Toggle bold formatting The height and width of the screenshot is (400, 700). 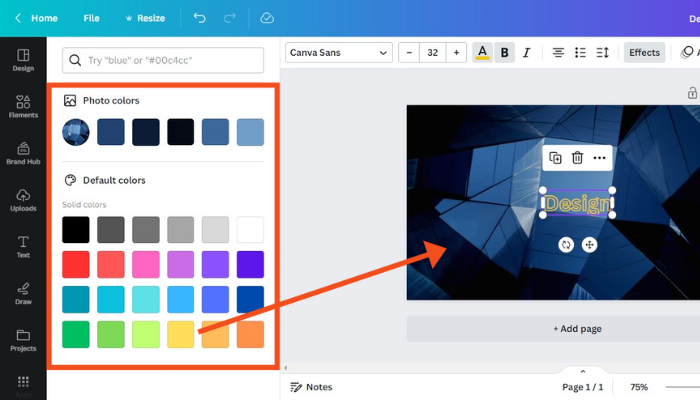click(x=504, y=53)
